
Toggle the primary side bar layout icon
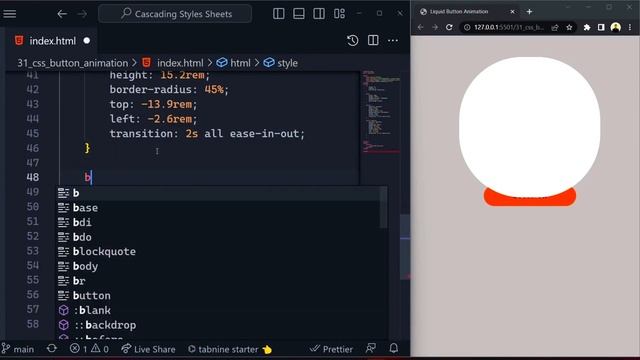click(279, 14)
